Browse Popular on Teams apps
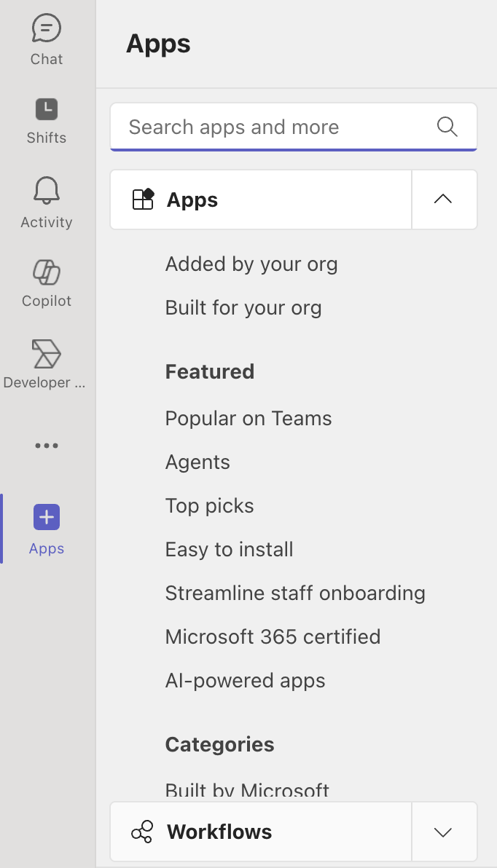 click(x=248, y=418)
